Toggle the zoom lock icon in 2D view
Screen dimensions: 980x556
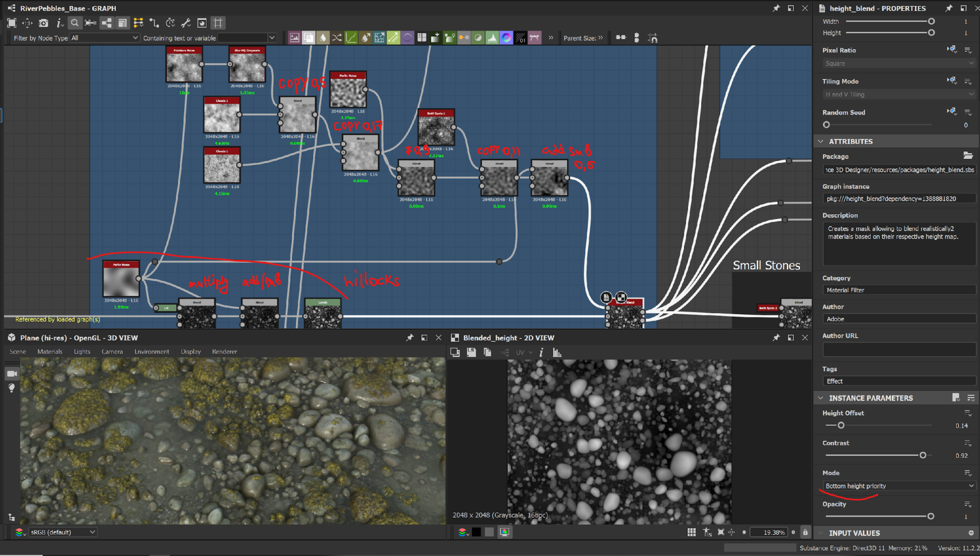pos(805,532)
